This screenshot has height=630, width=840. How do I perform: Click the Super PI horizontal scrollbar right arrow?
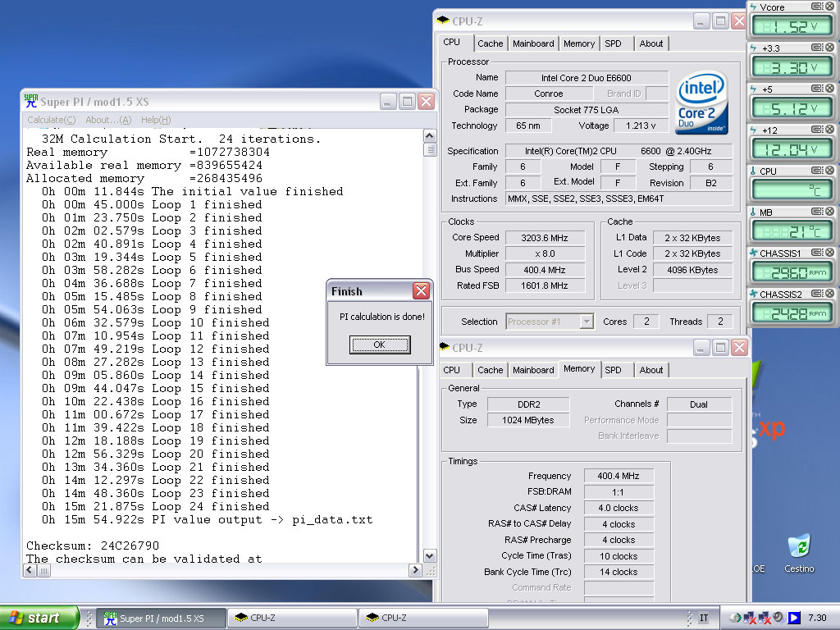point(415,571)
